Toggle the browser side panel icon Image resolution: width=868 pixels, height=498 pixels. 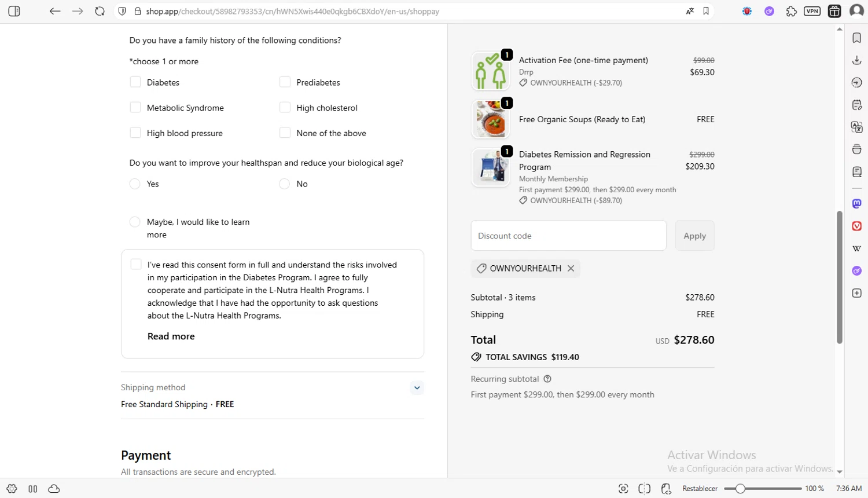pyautogui.click(x=14, y=11)
